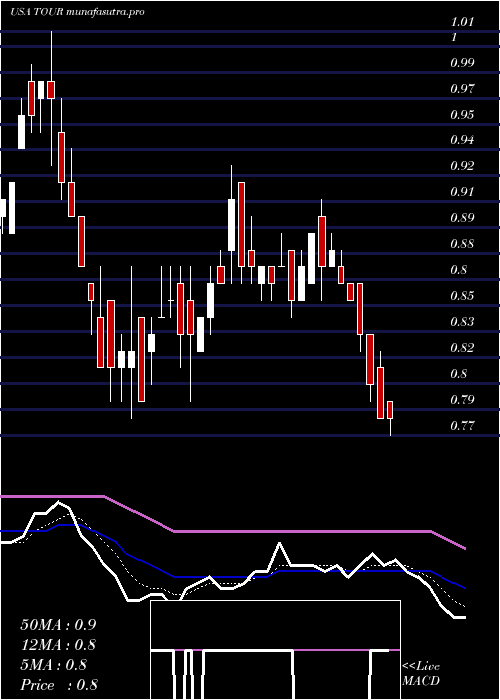This screenshot has width=500, height=700.
Task: Click the 0.83 price axis label
Action: [462, 321]
